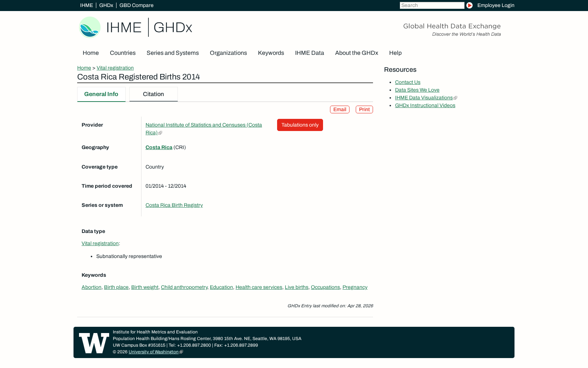The image size is (588, 368).
Task: Open the Home menu item
Action: [91, 53]
